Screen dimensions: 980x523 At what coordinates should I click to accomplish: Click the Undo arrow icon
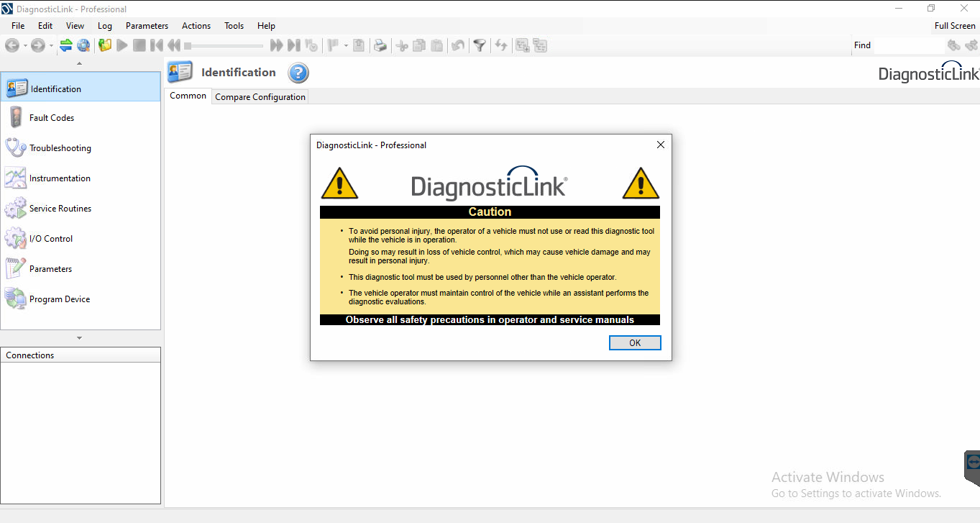coord(458,45)
